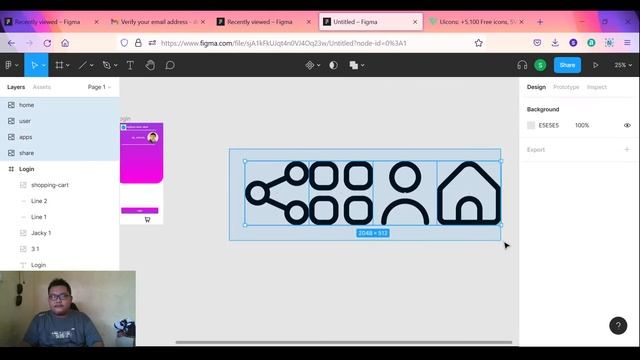Select the Jacky 1 layer
640x360 pixels.
(x=60, y=233)
